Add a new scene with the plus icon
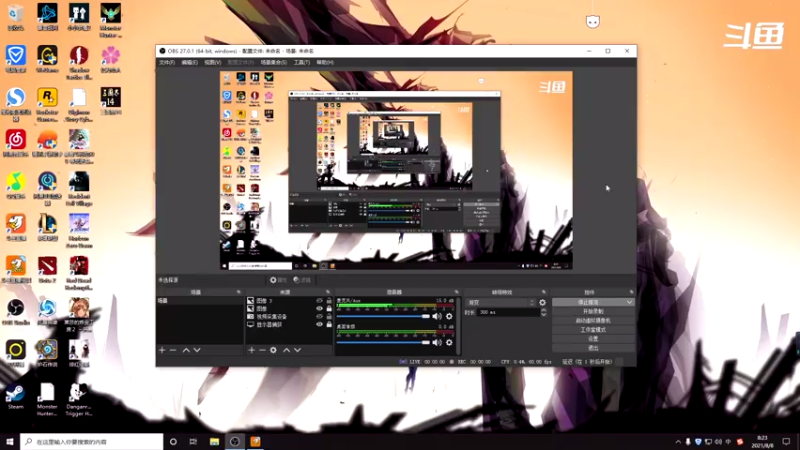The height and width of the screenshot is (450, 800). coord(162,350)
